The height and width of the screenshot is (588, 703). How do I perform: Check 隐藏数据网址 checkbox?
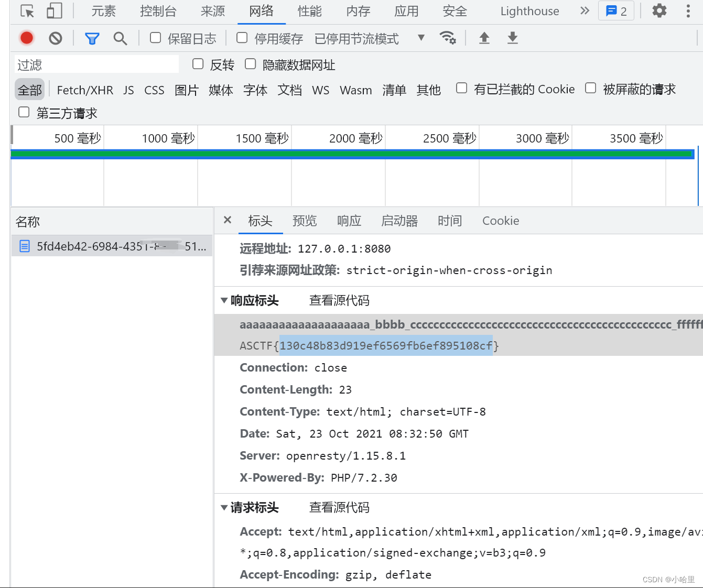coord(250,64)
